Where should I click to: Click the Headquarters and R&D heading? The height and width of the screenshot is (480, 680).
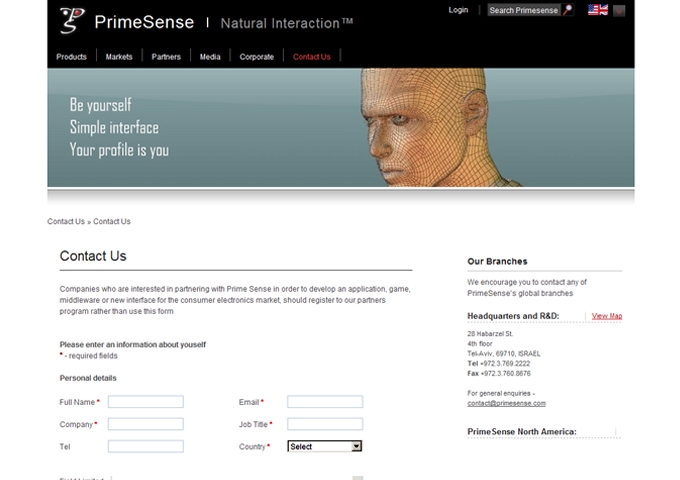[513, 316]
